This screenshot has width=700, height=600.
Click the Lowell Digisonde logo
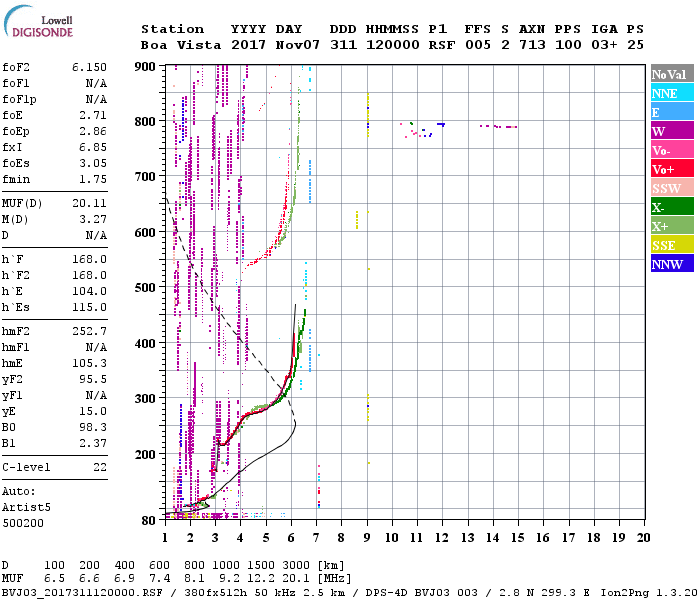tap(38, 22)
